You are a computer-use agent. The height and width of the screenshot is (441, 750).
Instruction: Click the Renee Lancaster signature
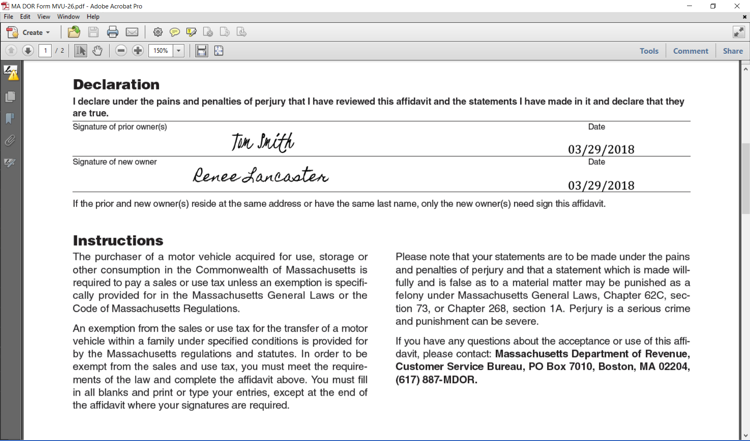(260, 176)
